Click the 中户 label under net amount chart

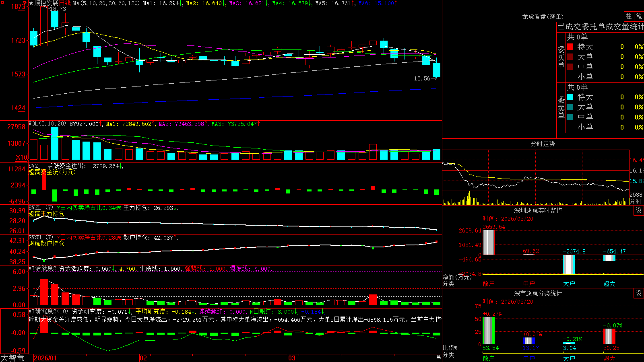coord(528,284)
